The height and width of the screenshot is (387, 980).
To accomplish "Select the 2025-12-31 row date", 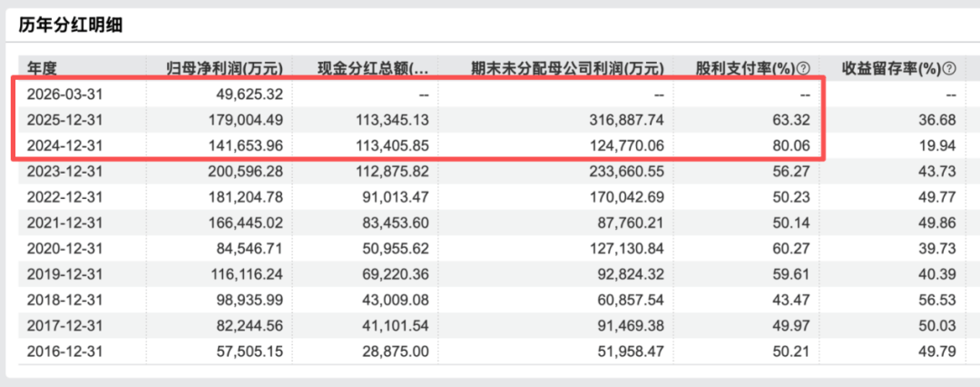I will [65, 120].
